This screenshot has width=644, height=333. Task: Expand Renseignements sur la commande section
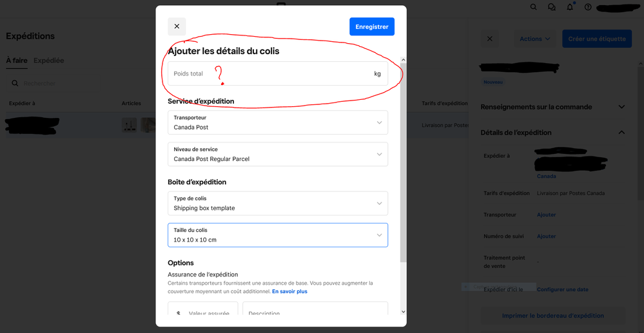(621, 107)
